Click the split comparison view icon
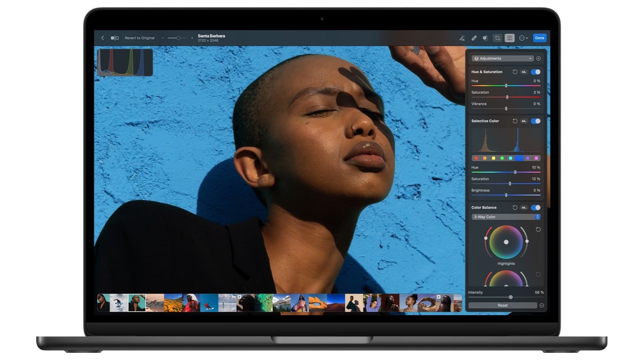 tap(115, 38)
